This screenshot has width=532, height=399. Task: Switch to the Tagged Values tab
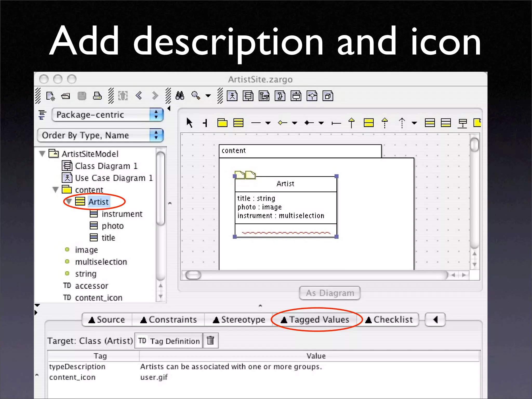coord(315,320)
